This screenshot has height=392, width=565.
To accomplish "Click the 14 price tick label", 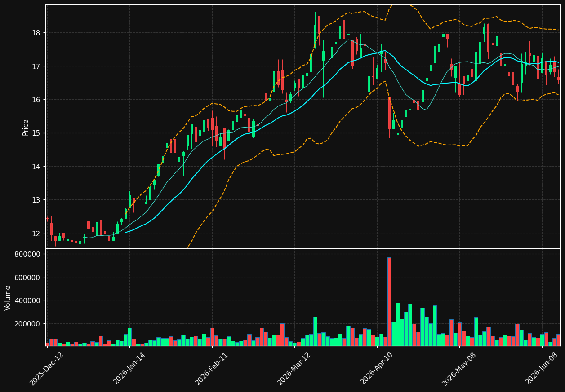I will pyautogui.click(x=36, y=167).
